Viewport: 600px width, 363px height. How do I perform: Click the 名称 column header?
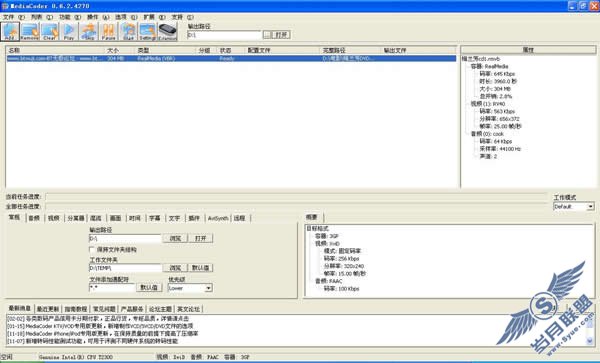pyautogui.click(x=55, y=50)
